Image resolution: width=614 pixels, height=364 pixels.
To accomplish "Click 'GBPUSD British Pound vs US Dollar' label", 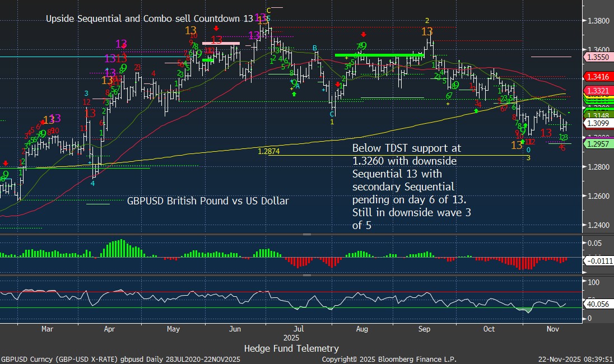I will [x=208, y=200].
